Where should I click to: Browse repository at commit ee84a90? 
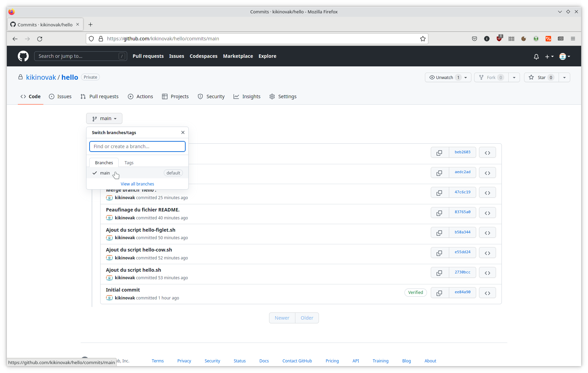coord(487,293)
